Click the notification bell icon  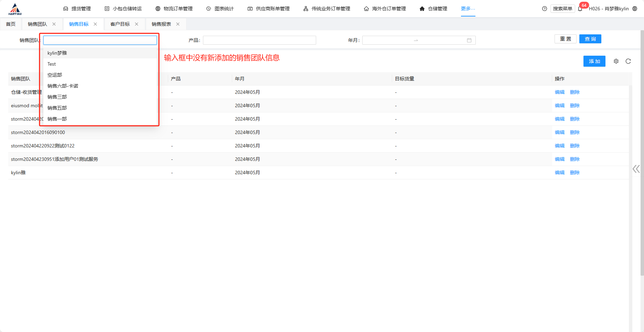580,9
